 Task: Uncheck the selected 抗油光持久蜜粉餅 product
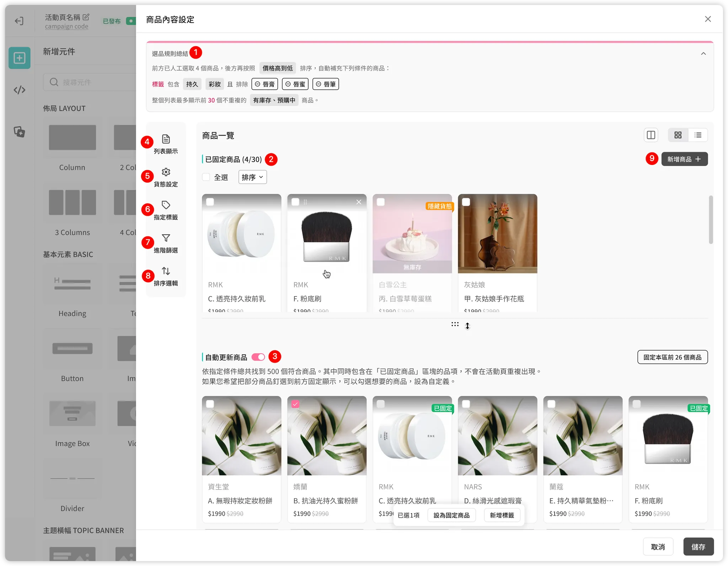(295, 404)
